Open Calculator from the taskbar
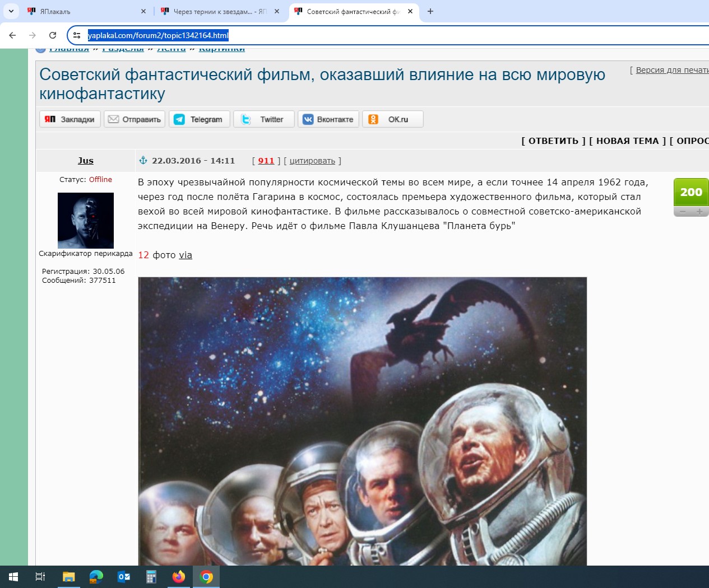Image resolution: width=709 pixels, height=588 pixels. tap(151, 577)
